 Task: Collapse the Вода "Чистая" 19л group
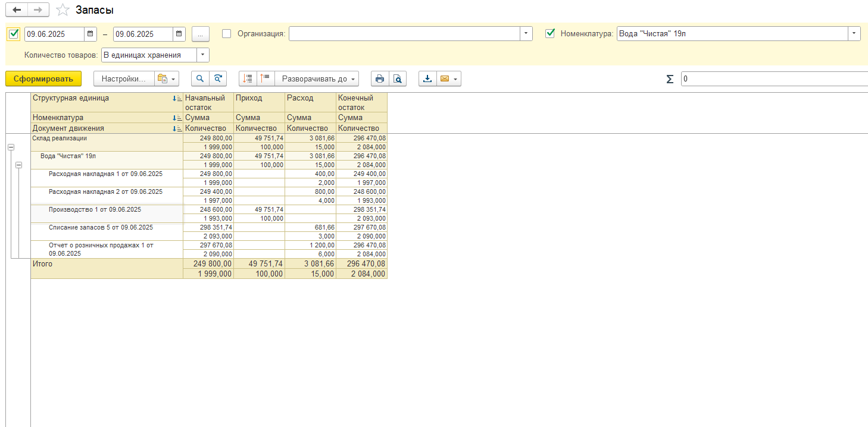18,165
